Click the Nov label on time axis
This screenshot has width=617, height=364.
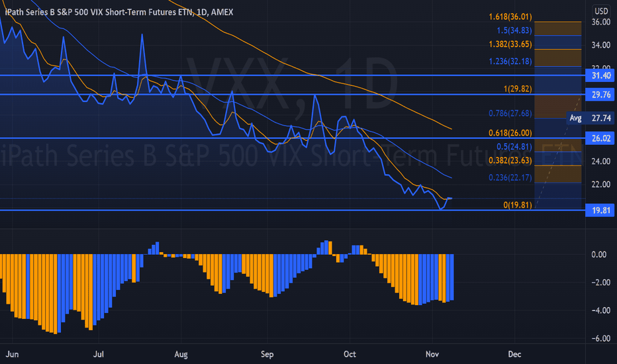coord(432,354)
